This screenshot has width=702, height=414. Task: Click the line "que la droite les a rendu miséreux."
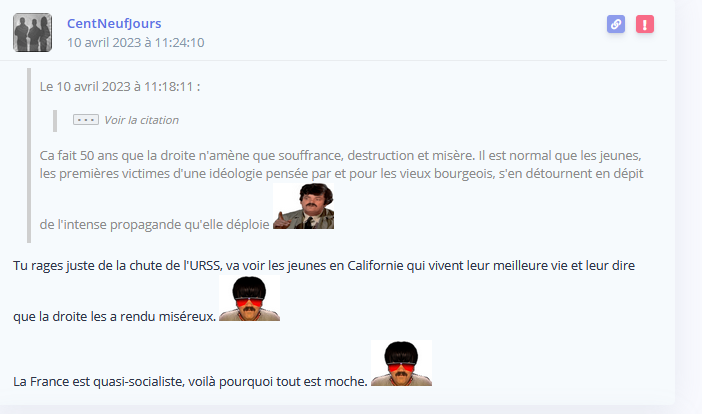[115, 316]
